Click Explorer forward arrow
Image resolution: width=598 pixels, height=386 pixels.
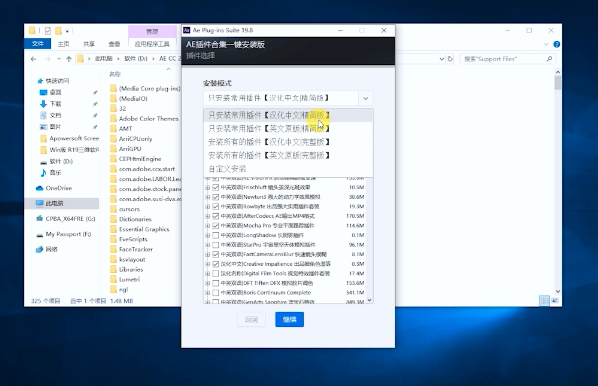48,59
